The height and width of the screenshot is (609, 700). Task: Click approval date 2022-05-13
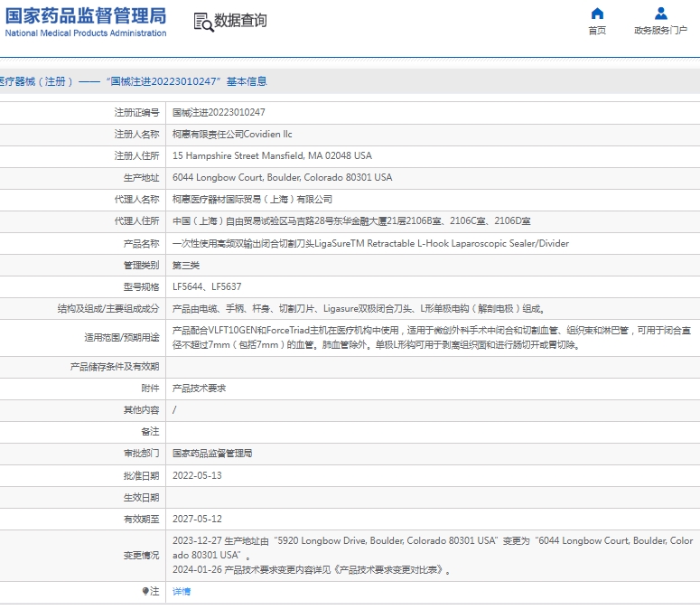coord(197,475)
